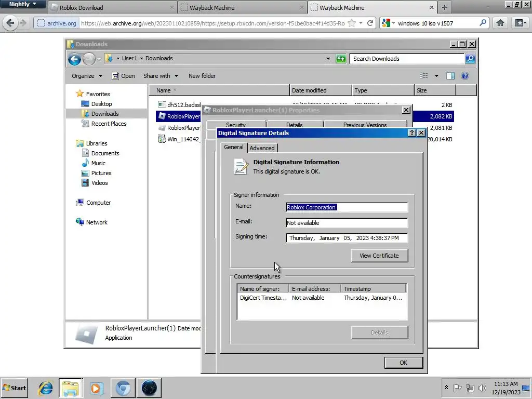Open the Nightly application menu
The width and height of the screenshot is (532, 399).
click(23, 4)
